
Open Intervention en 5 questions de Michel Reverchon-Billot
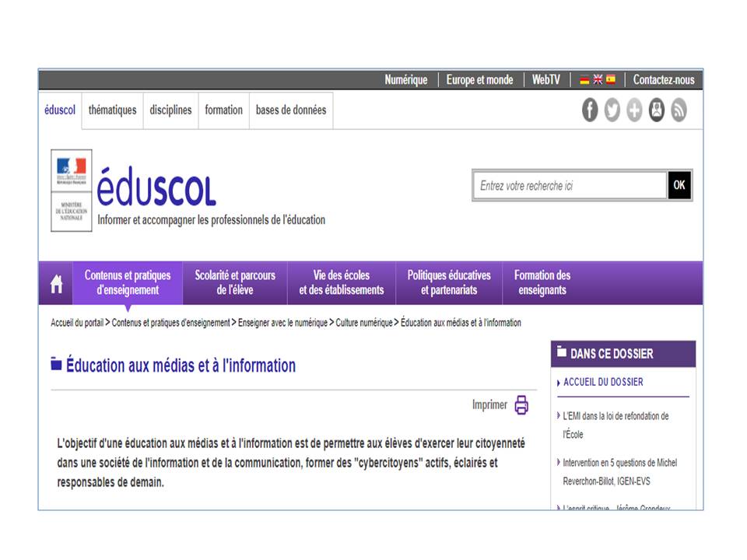pyautogui.click(x=620, y=472)
